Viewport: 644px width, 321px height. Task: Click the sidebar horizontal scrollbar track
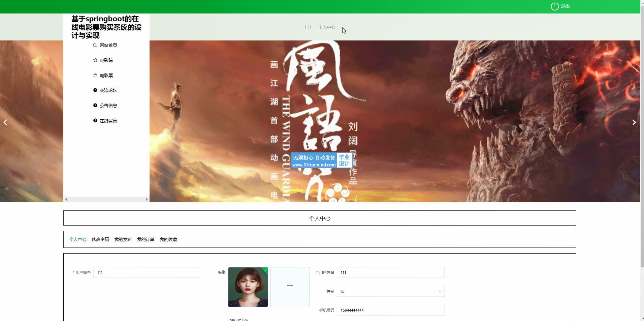pyautogui.click(x=106, y=199)
